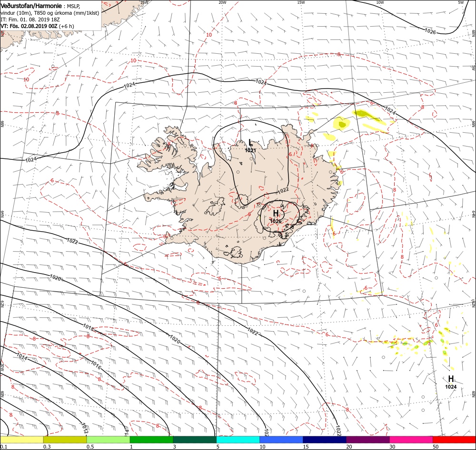
Task: Choose the navy 15–20 legend swatch
Action: [325, 440]
